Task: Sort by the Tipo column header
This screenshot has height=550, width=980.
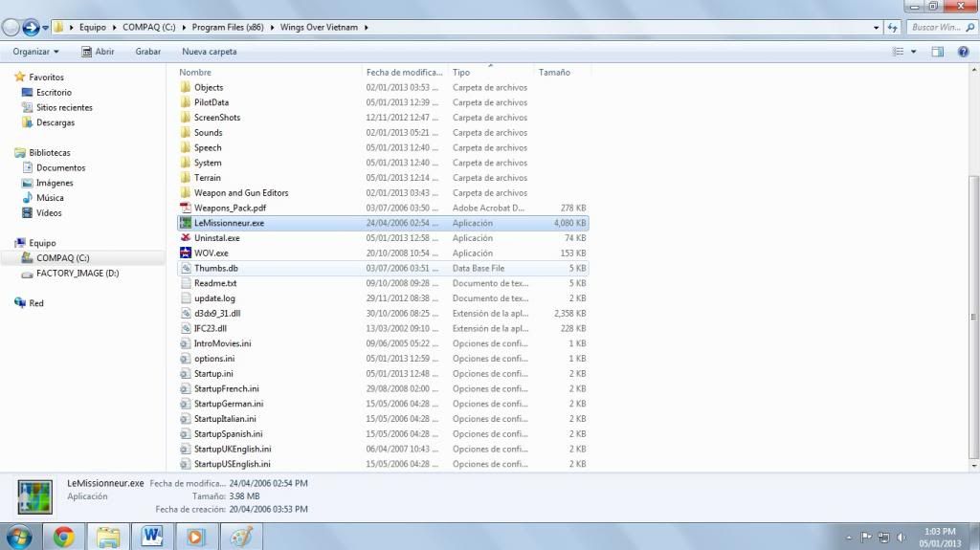Action: coord(491,72)
